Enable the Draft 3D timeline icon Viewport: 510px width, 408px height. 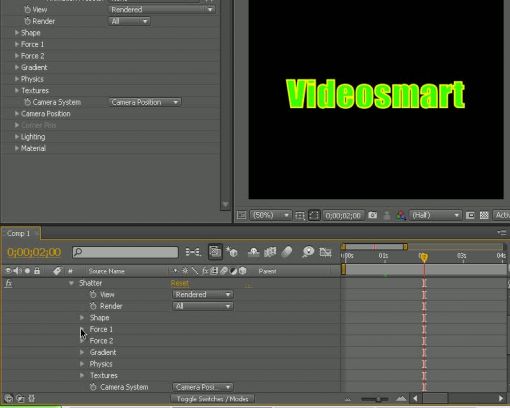(232, 252)
